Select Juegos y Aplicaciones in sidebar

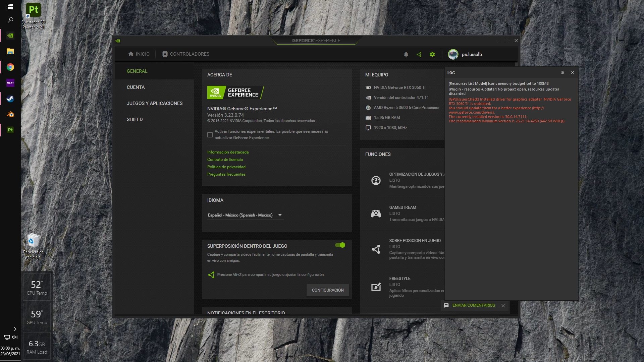tap(155, 103)
